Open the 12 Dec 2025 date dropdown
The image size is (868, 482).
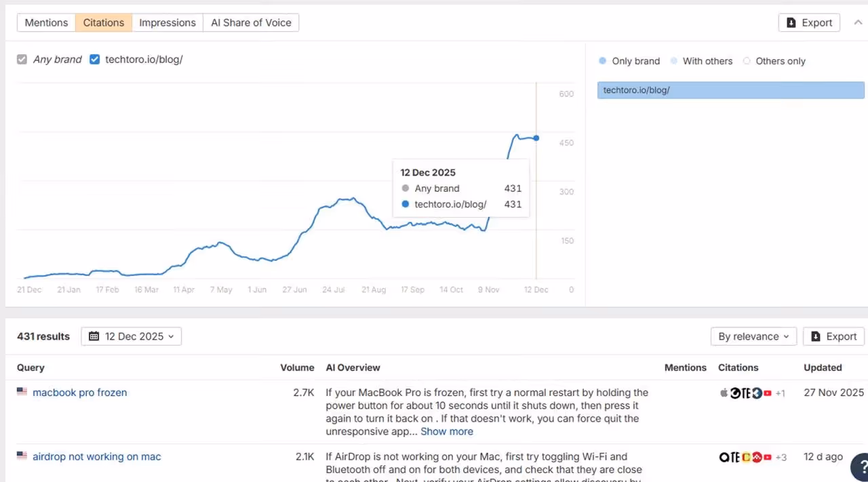pos(132,336)
